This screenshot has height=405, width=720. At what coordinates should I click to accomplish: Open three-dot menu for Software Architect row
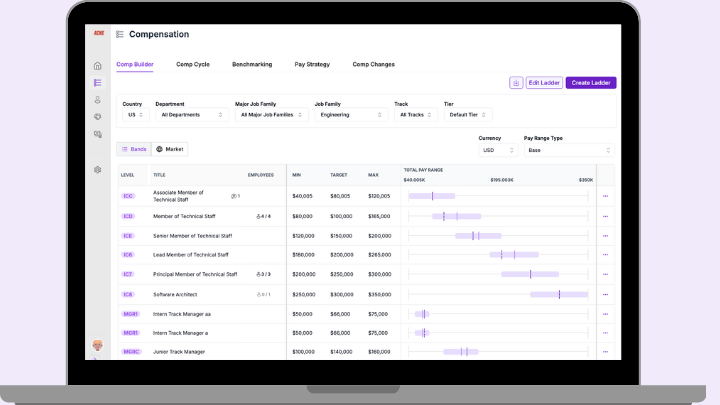[x=605, y=295]
